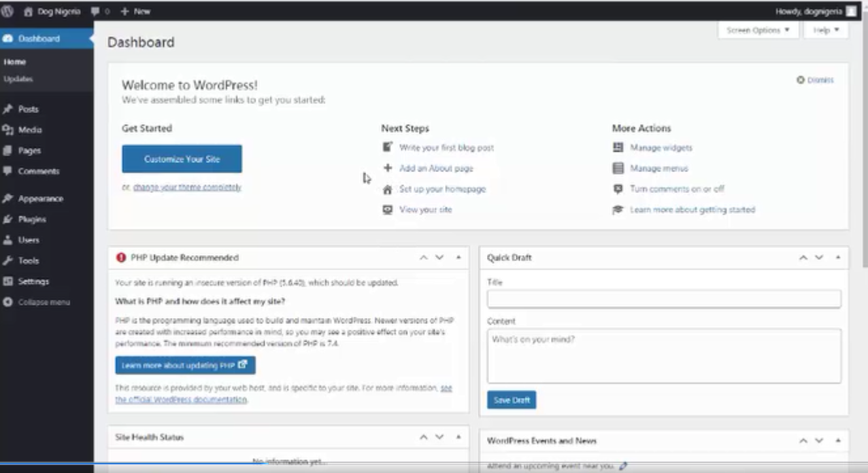Click the WordPress logo in admin bar

(8, 11)
